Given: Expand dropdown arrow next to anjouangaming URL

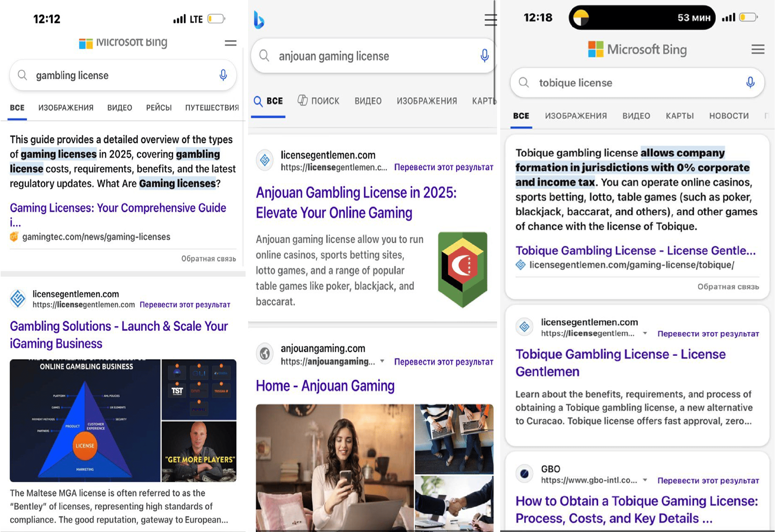Looking at the screenshot, I should [382, 361].
